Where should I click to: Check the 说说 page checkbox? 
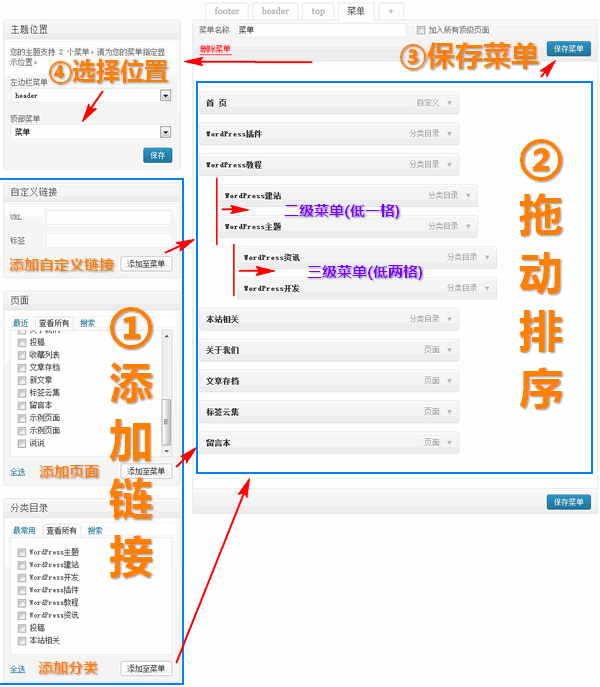click(21, 443)
